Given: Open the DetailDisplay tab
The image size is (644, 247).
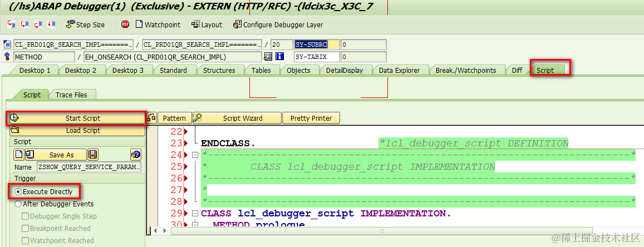Looking at the screenshot, I should click(345, 70).
